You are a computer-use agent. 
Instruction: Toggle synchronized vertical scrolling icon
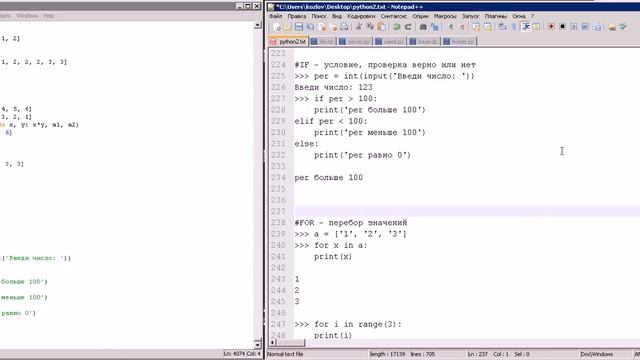476,27
